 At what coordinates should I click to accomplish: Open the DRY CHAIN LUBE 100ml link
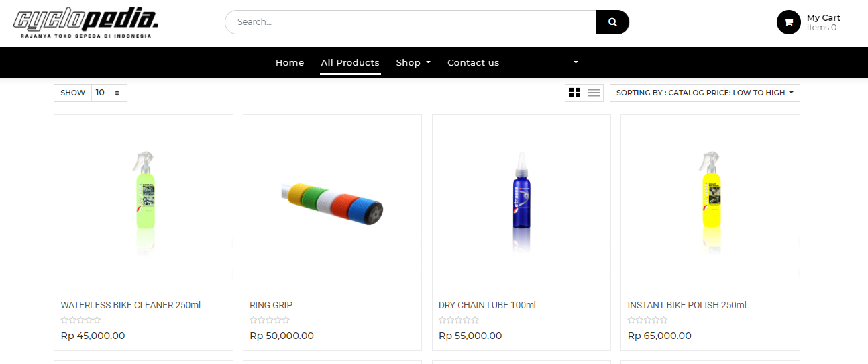(x=487, y=305)
